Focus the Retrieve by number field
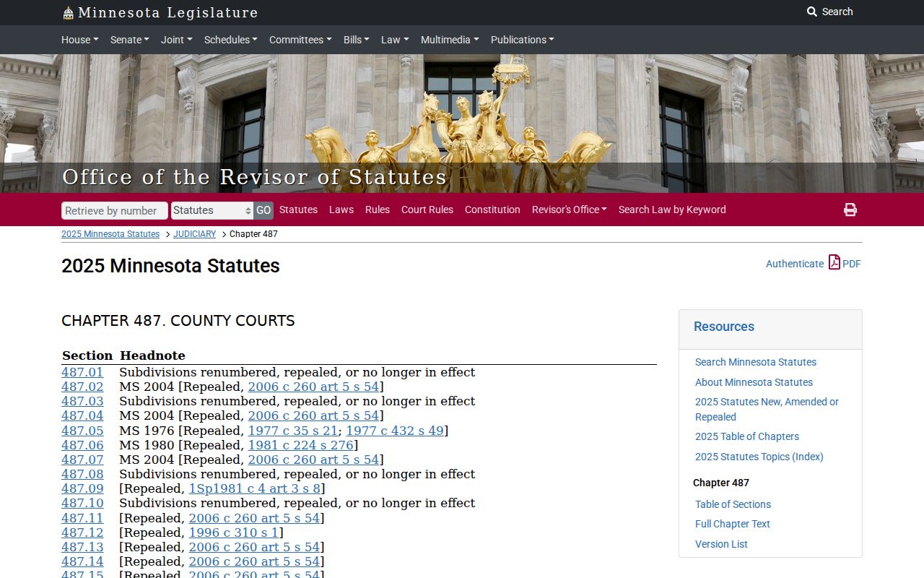 click(x=115, y=210)
